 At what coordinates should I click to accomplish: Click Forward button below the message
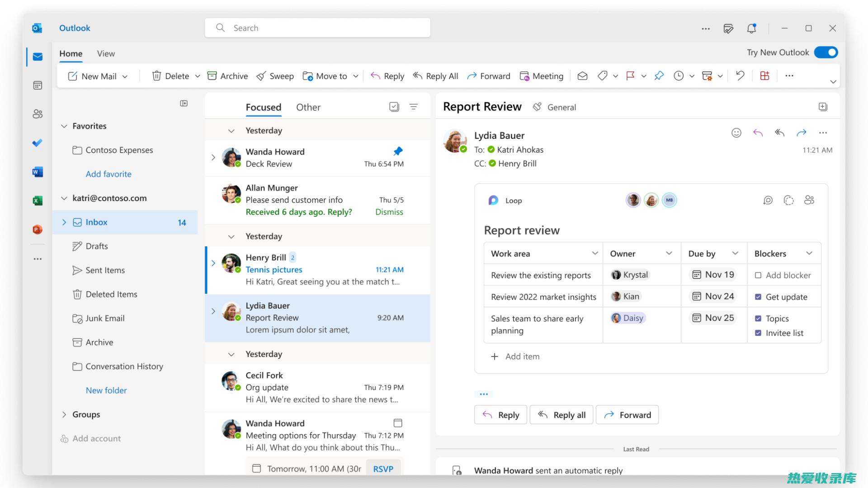point(627,415)
